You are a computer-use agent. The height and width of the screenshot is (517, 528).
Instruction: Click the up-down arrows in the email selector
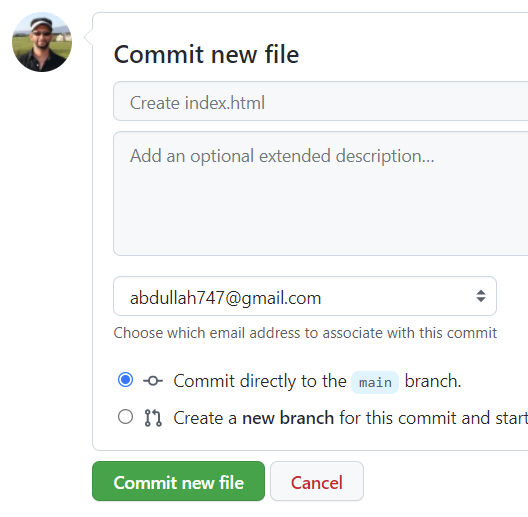pyautogui.click(x=481, y=296)
